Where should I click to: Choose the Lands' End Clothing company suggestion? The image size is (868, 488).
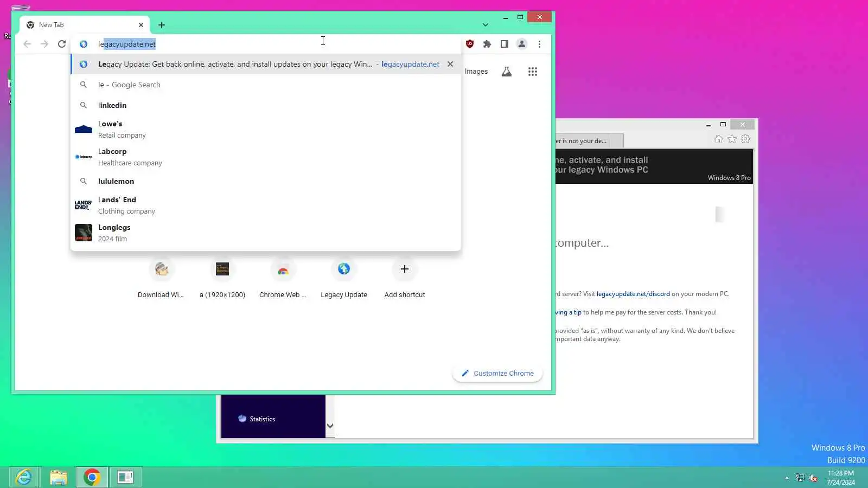(266, 206)
